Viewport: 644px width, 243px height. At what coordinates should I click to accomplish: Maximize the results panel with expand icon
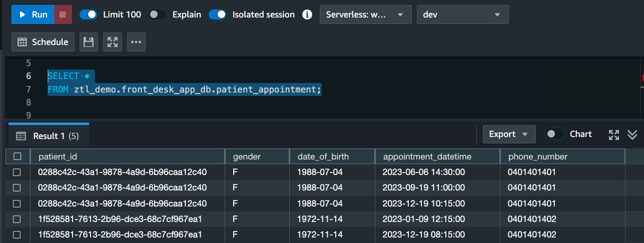614,134
